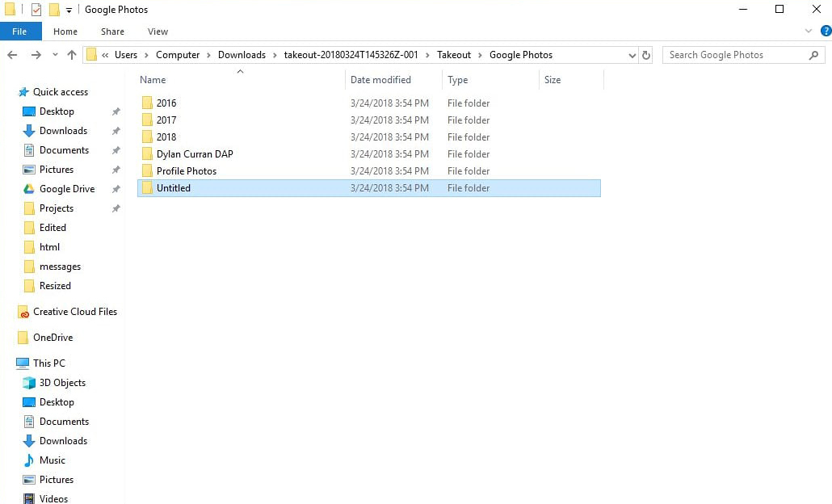The height and width of the screenshot is (504, 832).
Task: Switch to the View tab
Action: coord(158,31)
